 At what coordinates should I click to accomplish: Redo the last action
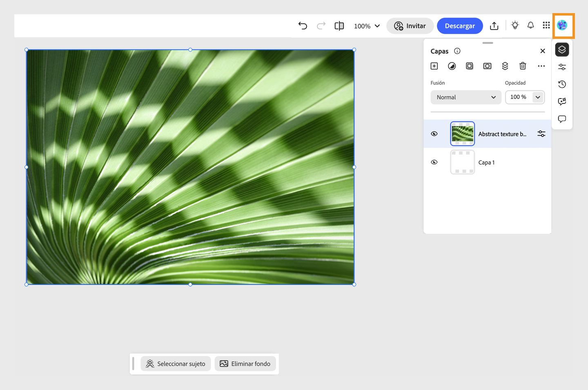click(x=321, y=25)
